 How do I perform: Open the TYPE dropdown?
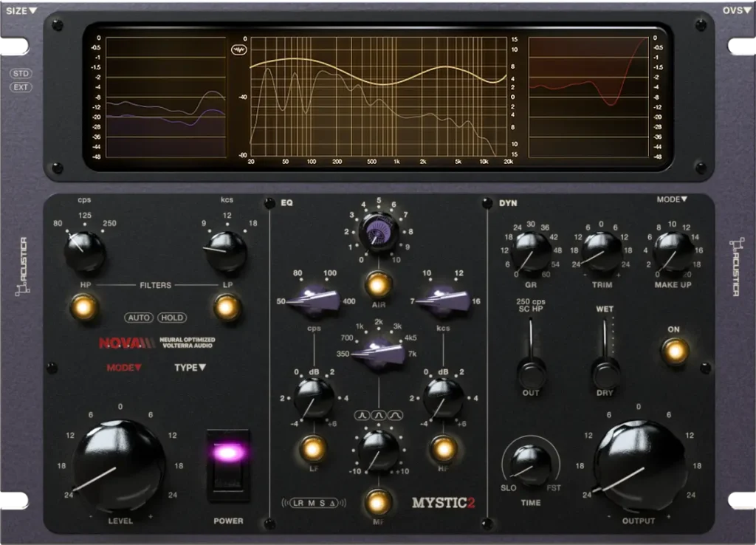pos(190,368)
